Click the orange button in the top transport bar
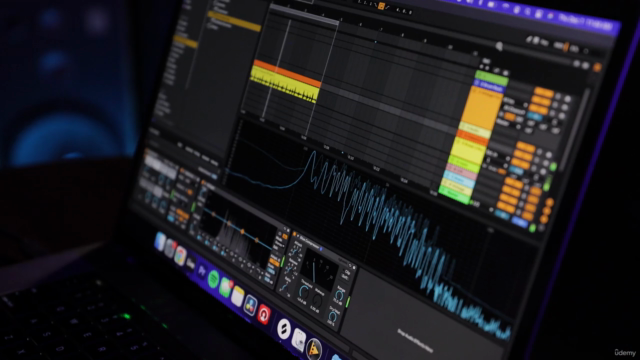 click(381, 6)
